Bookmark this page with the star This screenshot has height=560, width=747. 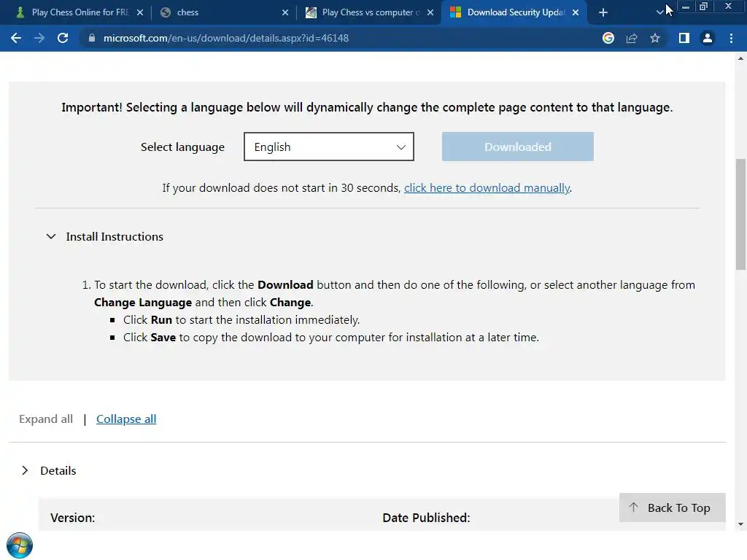655,38
